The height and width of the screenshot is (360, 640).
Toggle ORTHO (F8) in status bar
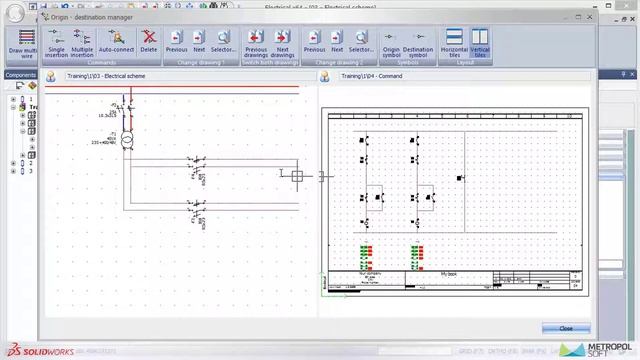tap(502, 351)
